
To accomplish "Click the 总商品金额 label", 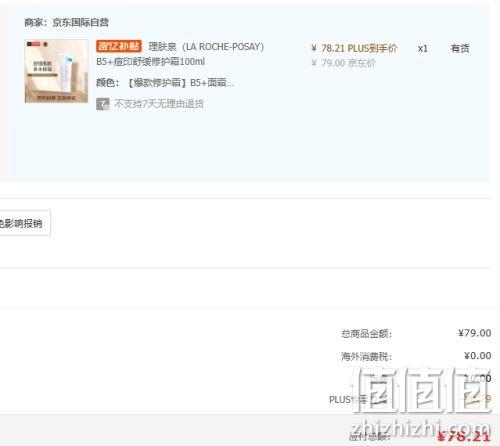I will tap(366, 333).
